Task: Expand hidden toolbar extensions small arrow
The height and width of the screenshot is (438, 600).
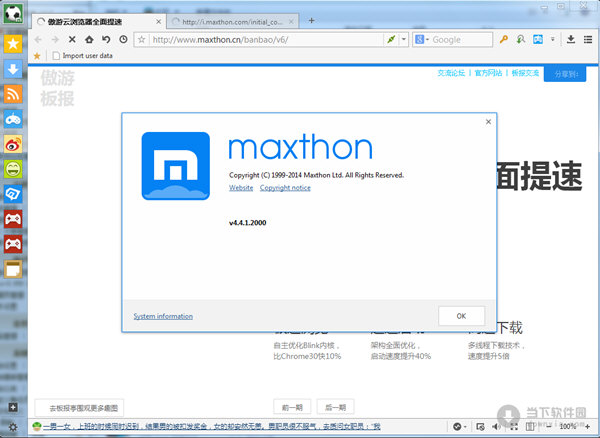Action: [x=553, y=39]
